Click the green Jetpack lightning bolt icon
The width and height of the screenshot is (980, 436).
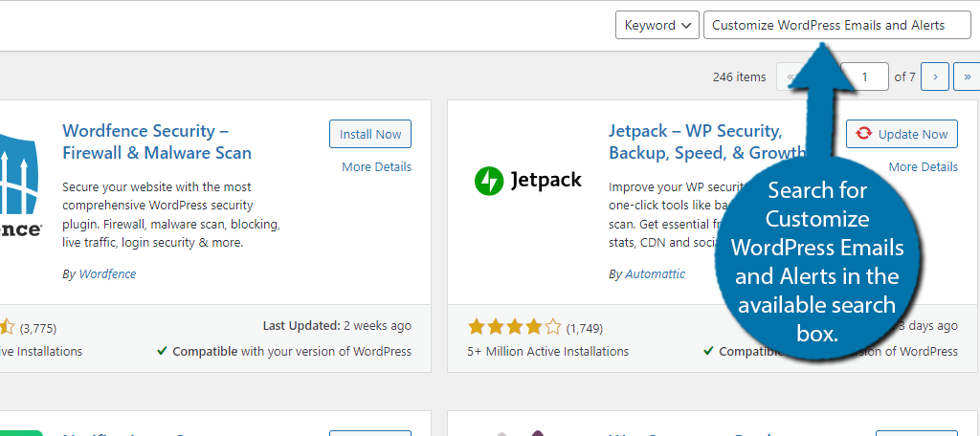coord(489,180)
